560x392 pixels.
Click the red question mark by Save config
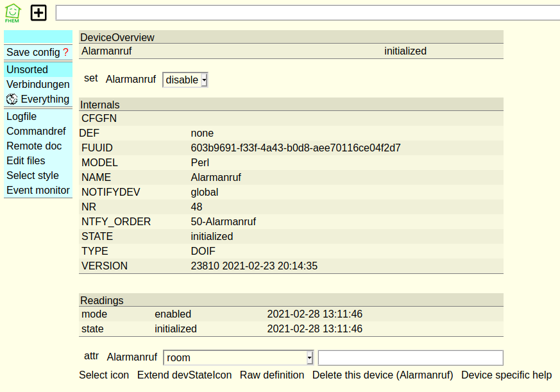pyautogui.click(x=65, y=52)
